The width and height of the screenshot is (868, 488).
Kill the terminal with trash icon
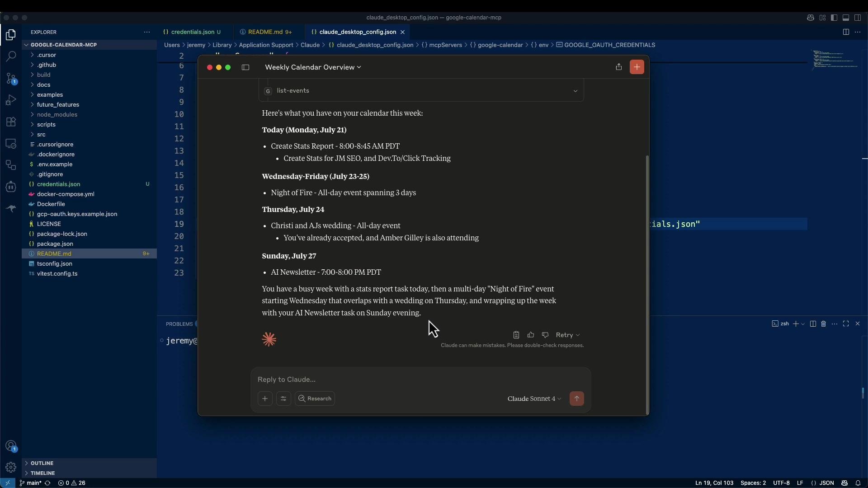tap(824, 324)
